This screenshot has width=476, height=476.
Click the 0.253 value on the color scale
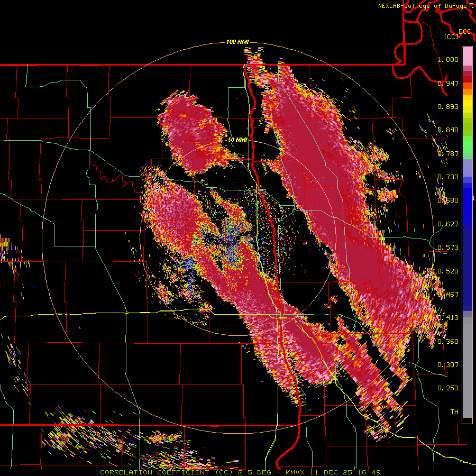coord(448,388)
